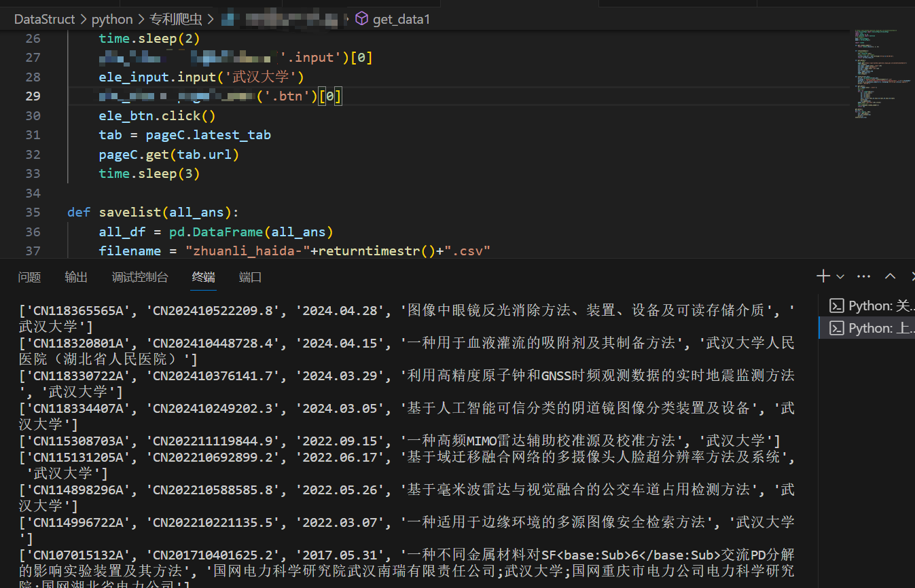Open the 专利爬虫 breadcrumb folder
The image size is (915, 588).
coord(175,19)
